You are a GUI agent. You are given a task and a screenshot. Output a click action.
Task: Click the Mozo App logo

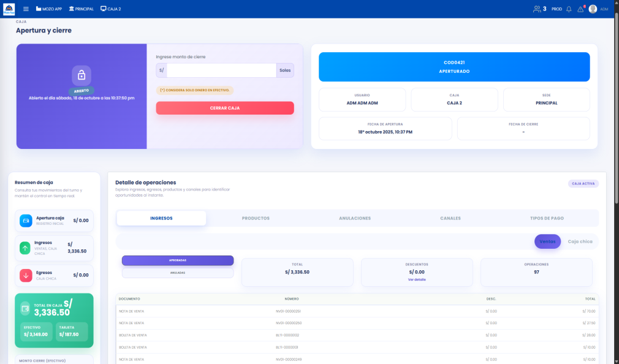click(9, 9)
